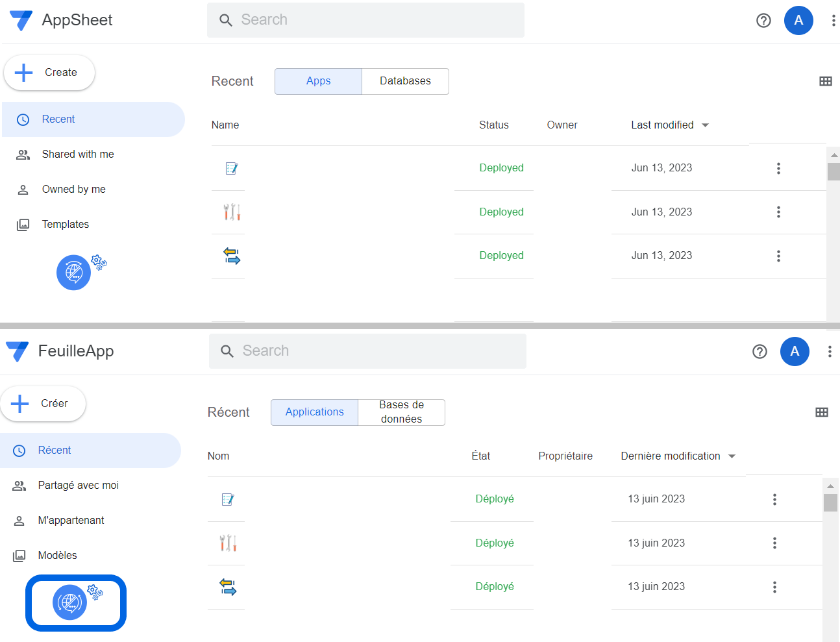Screen dimensions: 840x642
Task: Open help icon in FeuilleApp header
Action: click(760, 351)
